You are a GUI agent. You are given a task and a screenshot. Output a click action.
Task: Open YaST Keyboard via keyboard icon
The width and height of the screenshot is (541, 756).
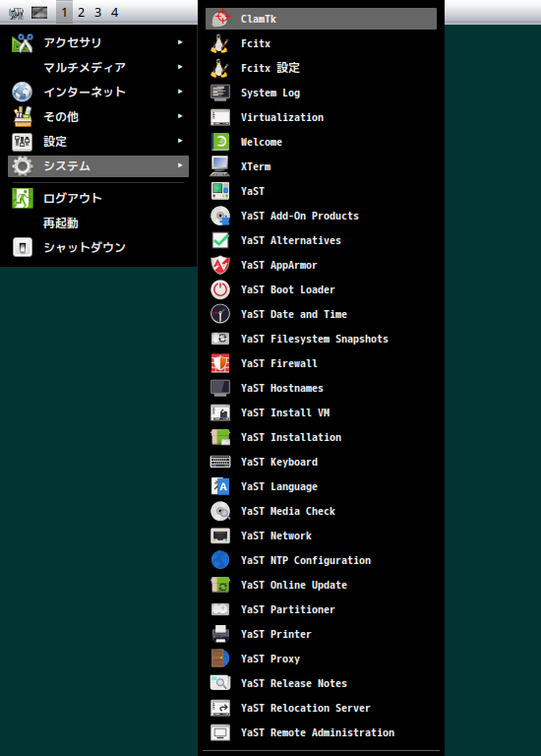click(x=220, y=462)
